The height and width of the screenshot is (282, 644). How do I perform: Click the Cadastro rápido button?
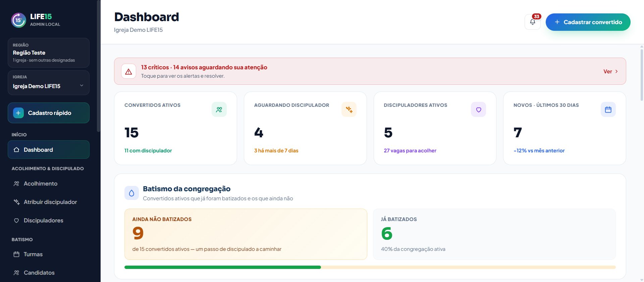coord(49,113)
